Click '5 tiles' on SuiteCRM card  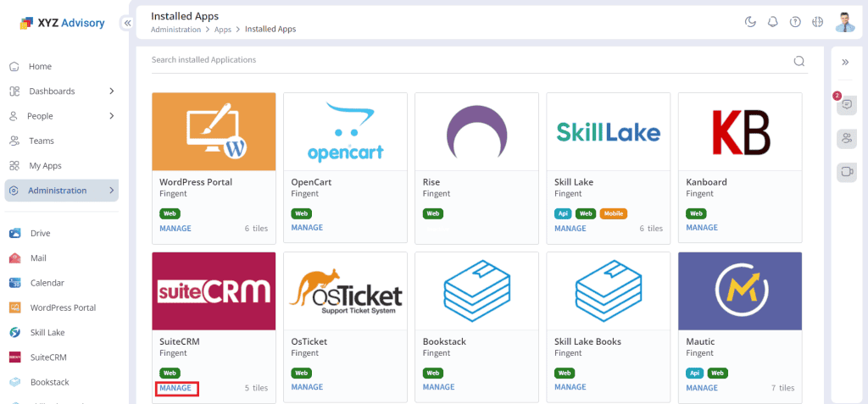coord(256,388)
